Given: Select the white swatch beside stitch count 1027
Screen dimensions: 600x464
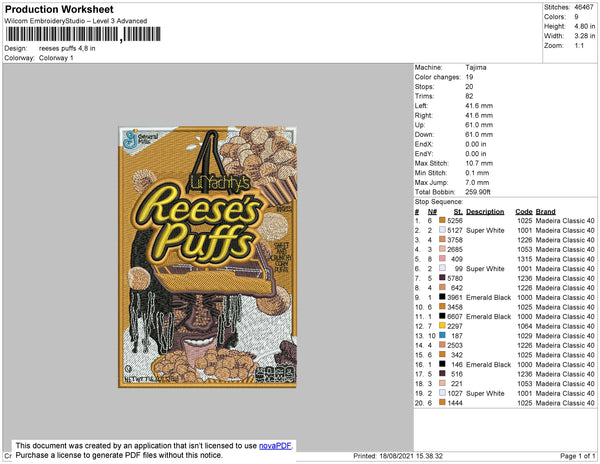Looking at the screenshot, I should [442, 393].
